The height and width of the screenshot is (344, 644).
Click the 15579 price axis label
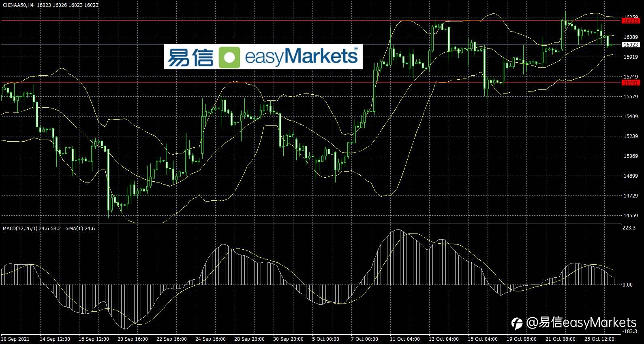631,97
